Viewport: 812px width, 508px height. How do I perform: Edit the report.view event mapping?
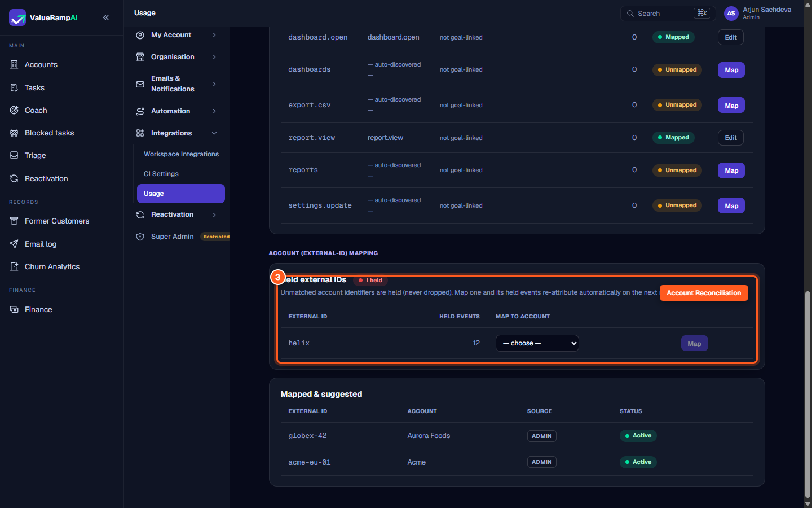[x=731, y=138]
